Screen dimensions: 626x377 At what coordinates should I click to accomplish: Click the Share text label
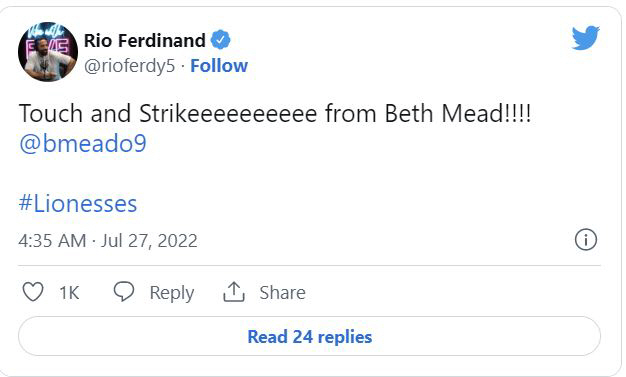click(283, 292)
